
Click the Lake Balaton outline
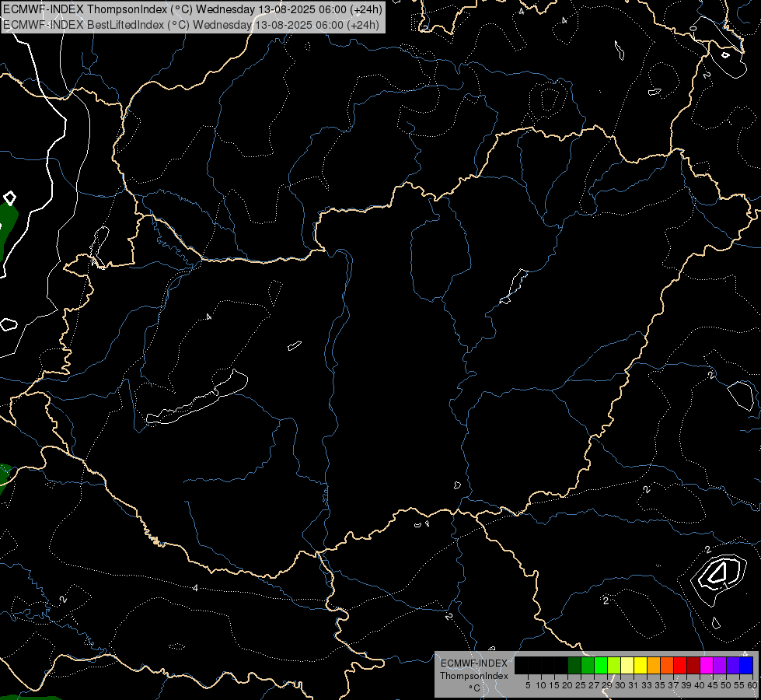pyautogui.click(x=197, y=398)
